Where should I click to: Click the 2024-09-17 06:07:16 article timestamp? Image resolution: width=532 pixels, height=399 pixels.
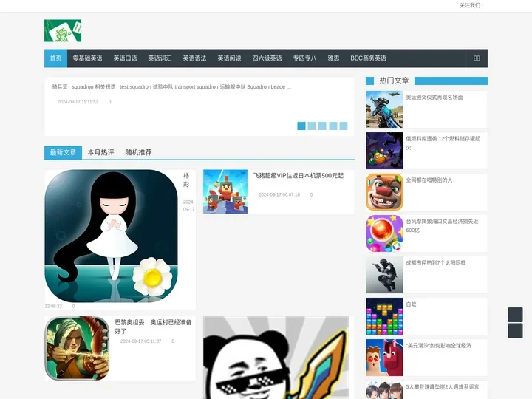pos(279,195)
